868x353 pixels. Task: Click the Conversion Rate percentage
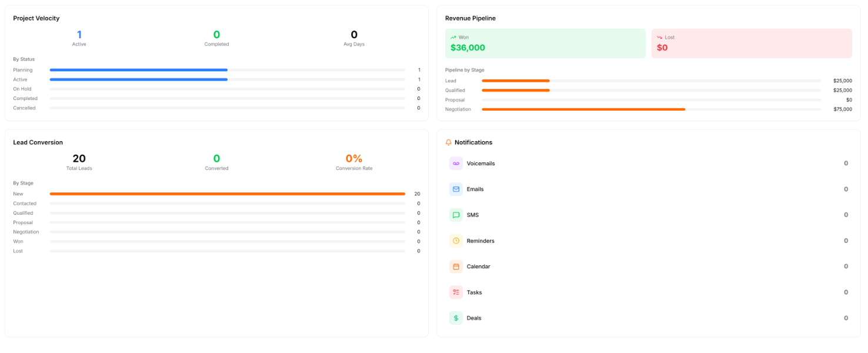[x=354, y=159]
